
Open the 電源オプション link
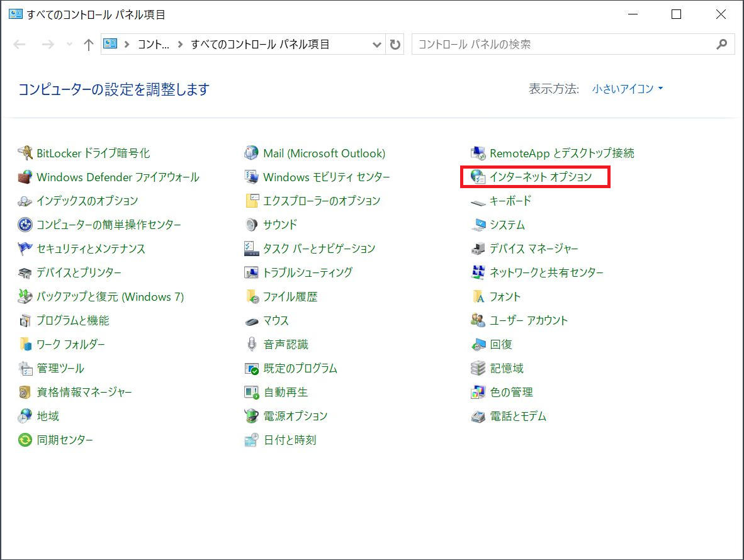[x=296, y=416]
